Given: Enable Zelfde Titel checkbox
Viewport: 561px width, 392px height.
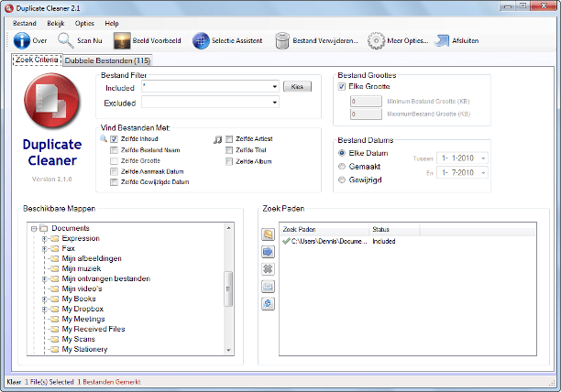Looking at the screenshot, I should tap(229, 150).
